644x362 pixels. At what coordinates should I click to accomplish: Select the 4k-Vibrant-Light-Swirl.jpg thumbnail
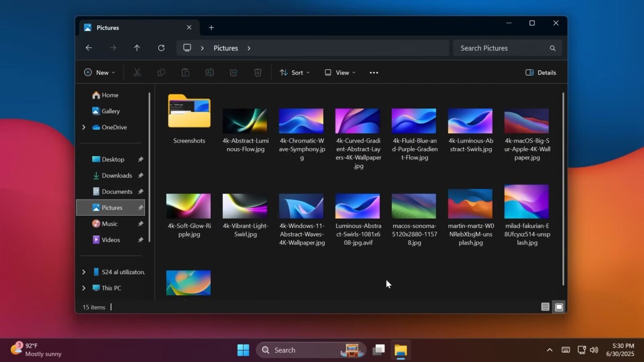point(245,206)
